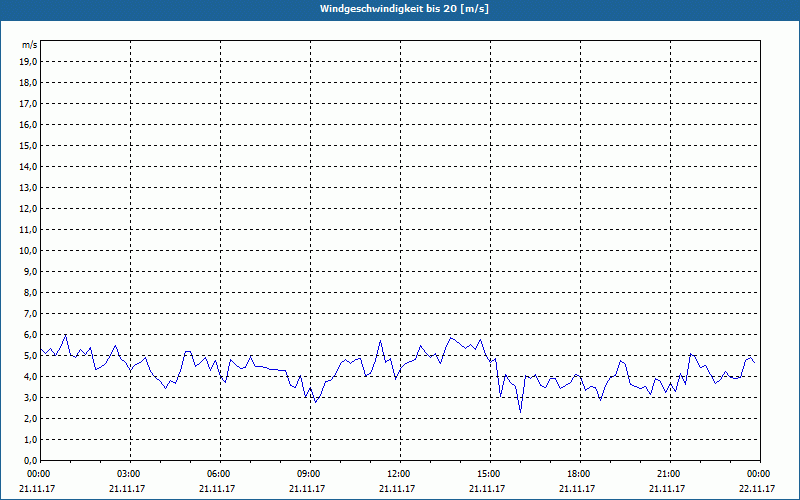Click the 03:00 time label on x-axis
This screenshot has width=800, height=500.
(131, 474)
